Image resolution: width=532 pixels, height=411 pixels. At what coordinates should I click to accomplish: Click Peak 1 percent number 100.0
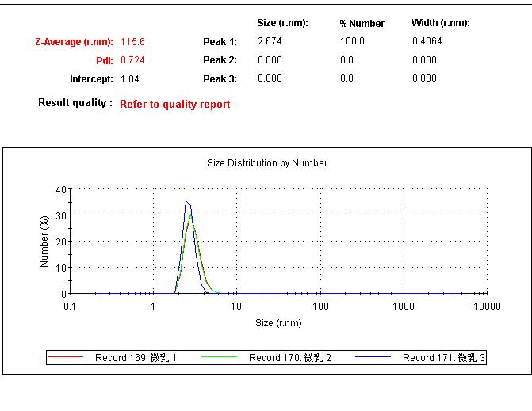352,41
